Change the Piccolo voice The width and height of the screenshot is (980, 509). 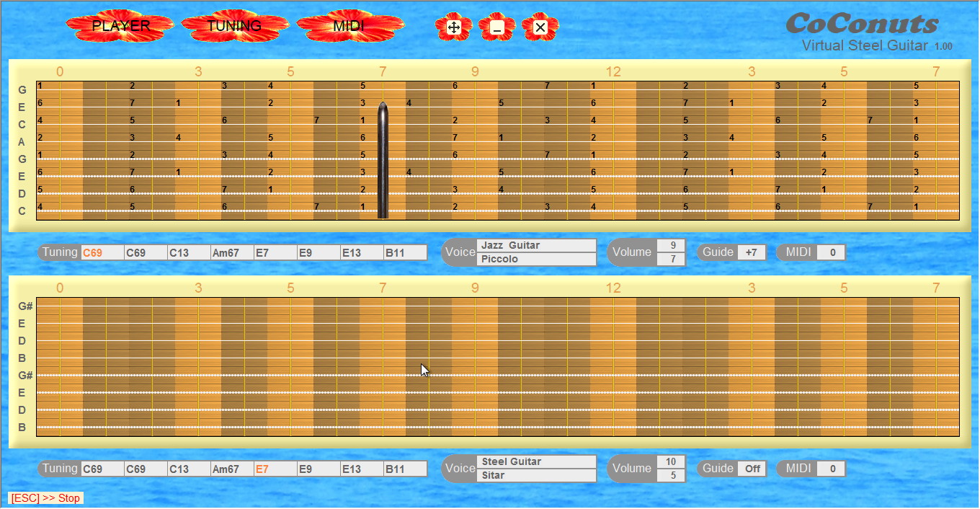536,259
